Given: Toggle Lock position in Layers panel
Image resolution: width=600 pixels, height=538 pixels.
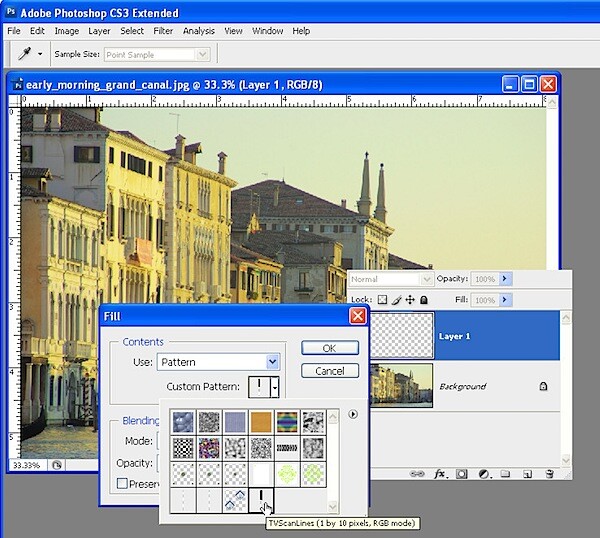Looking at the screenshot, I should (410, 300).
